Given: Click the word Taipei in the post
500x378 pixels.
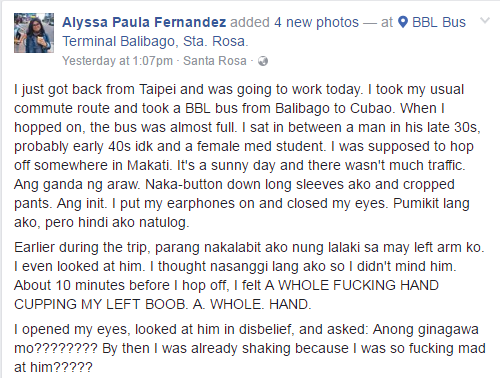Looking at the screenshot, I should (157, 90).
